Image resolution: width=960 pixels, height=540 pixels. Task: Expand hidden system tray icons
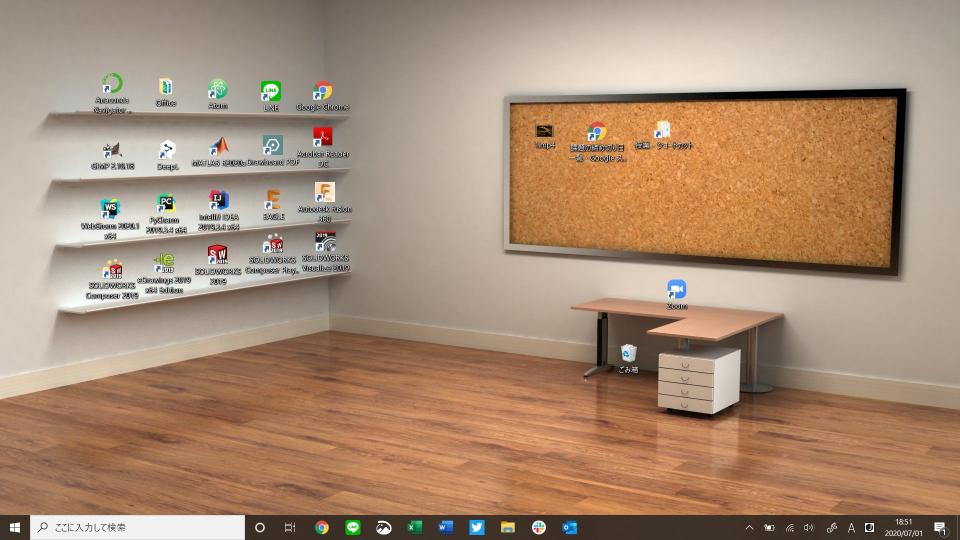coord(749,527)
